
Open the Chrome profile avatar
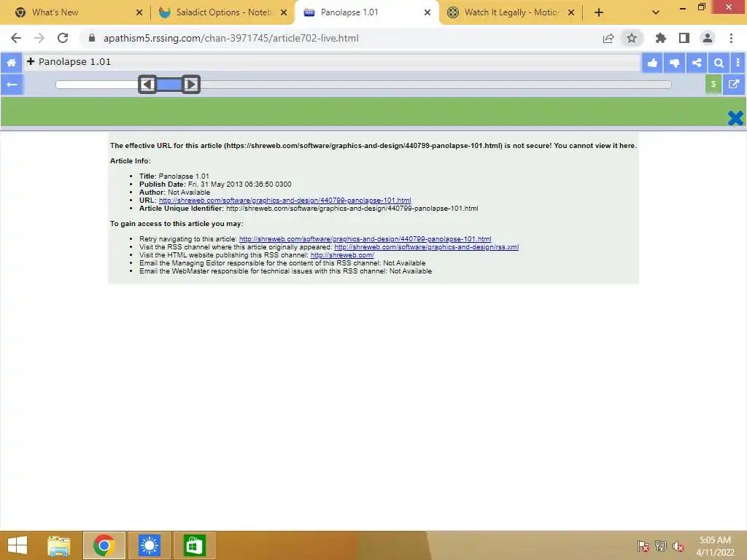708,38
